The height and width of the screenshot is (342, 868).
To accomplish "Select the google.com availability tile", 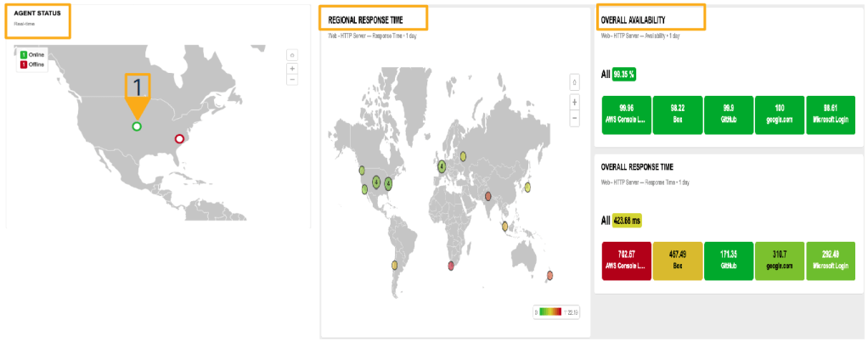I will point(779,114).
